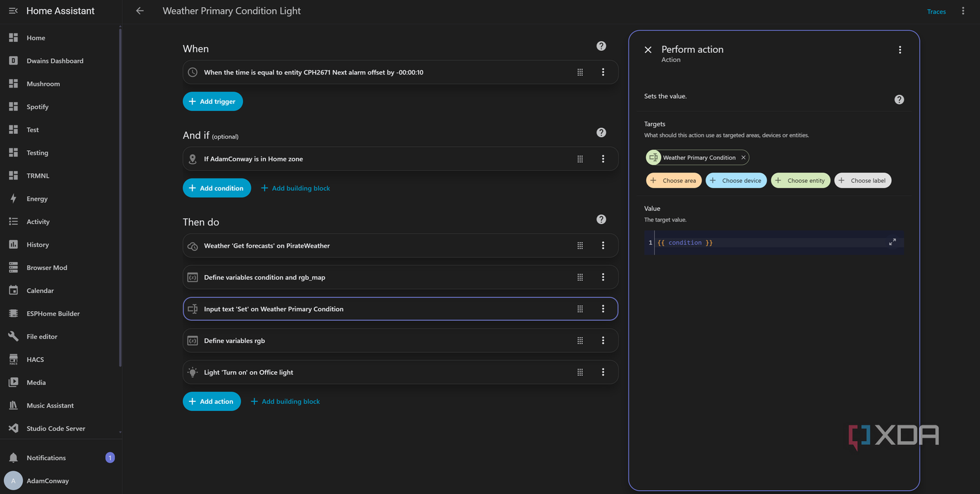Open the ESPHome Builder sidebar item

tap(60, 314)
